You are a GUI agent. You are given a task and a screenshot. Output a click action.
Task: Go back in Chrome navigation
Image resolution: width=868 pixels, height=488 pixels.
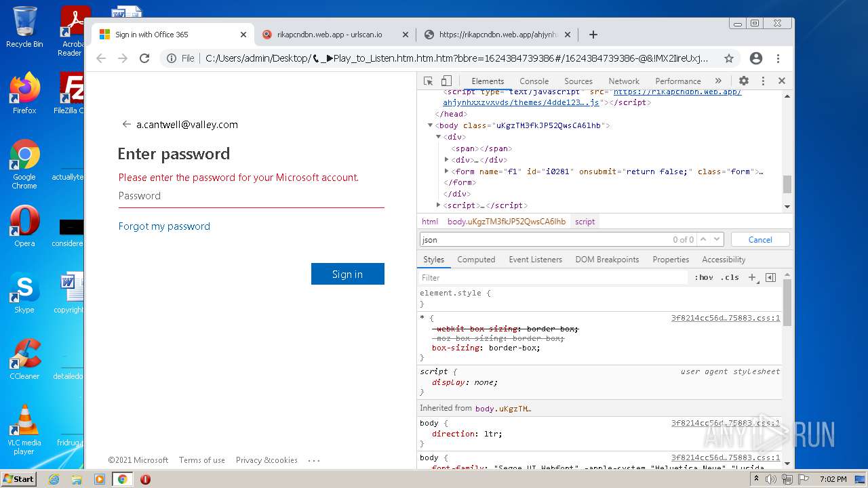[x=101, y=58]
